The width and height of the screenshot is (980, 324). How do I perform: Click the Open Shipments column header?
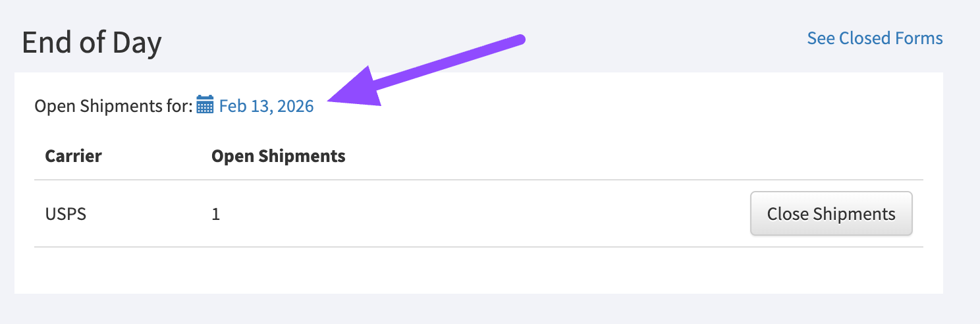278,156
